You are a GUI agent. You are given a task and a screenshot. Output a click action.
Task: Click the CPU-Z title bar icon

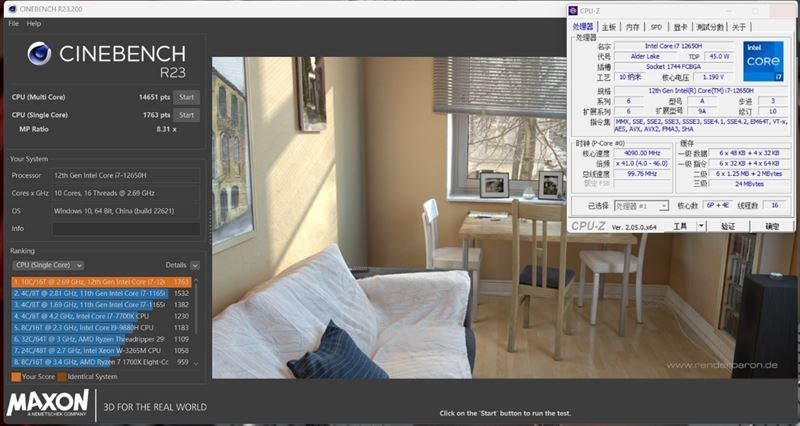pos(573,10)
